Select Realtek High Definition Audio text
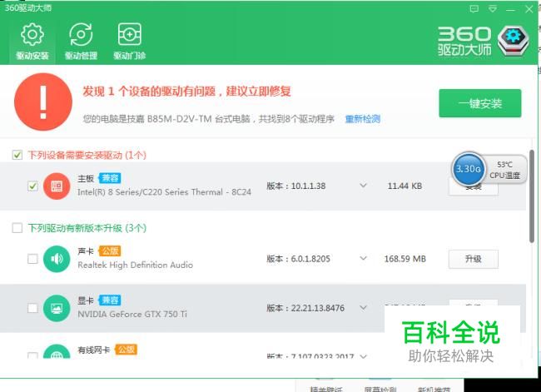 135,265
